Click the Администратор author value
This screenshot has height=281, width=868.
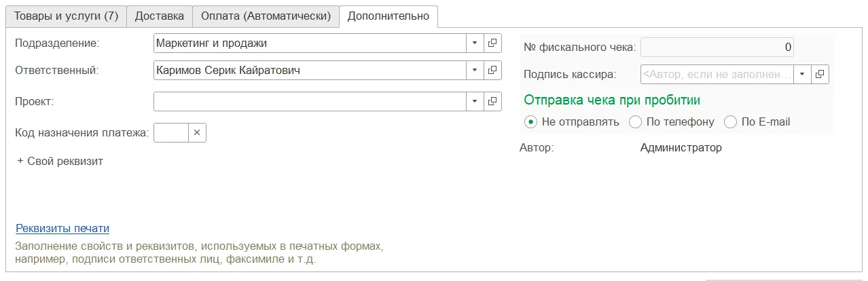(x=681, y=147)
